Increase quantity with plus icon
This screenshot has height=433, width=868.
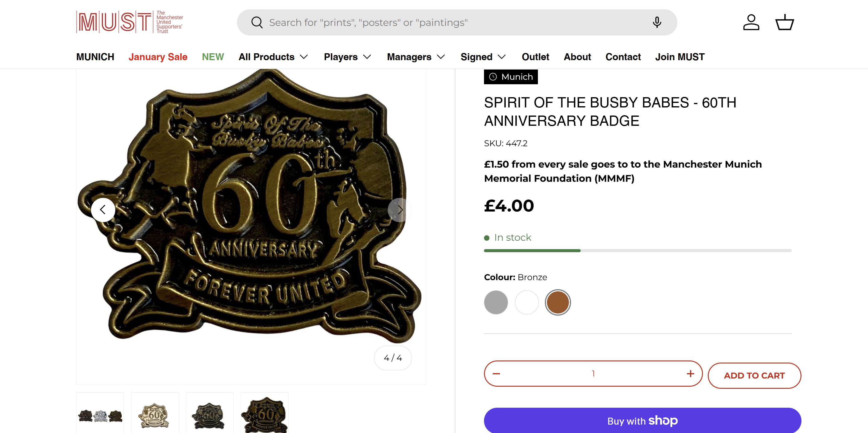[x=690, y=374]
